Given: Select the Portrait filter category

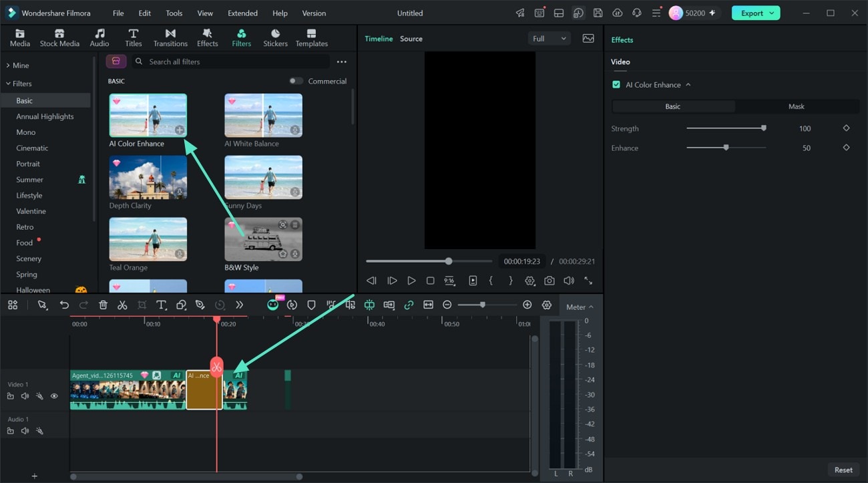Looking at the screenshot, I should (28, 164).
